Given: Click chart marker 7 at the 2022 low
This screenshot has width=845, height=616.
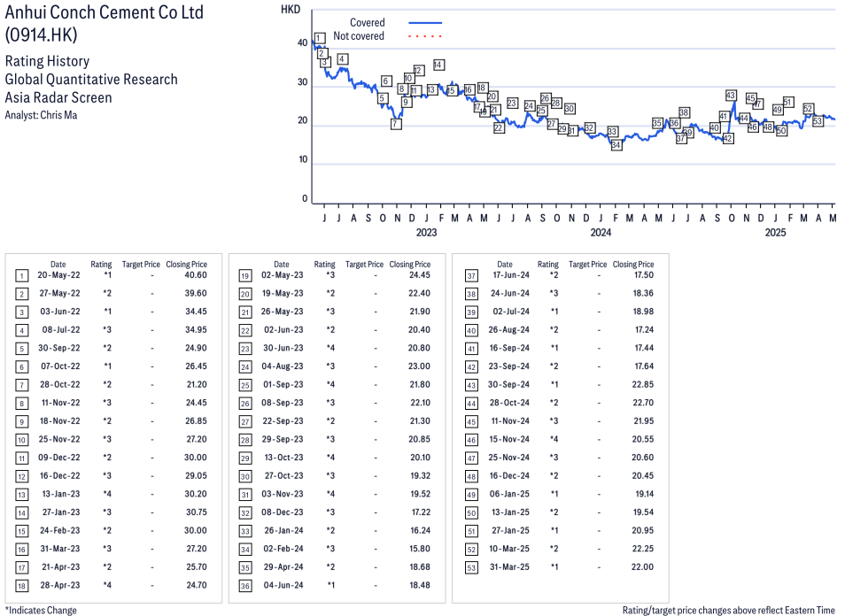Looking at the screenshot, I should coord(396,124).
